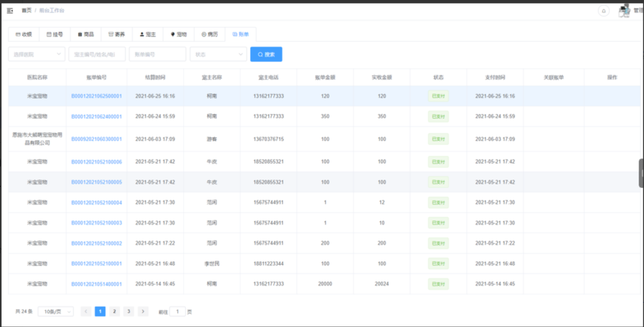This screenshot has height=327, width=644.
Task: Select current pagination page 1
Action: click(x=100, y=311)
